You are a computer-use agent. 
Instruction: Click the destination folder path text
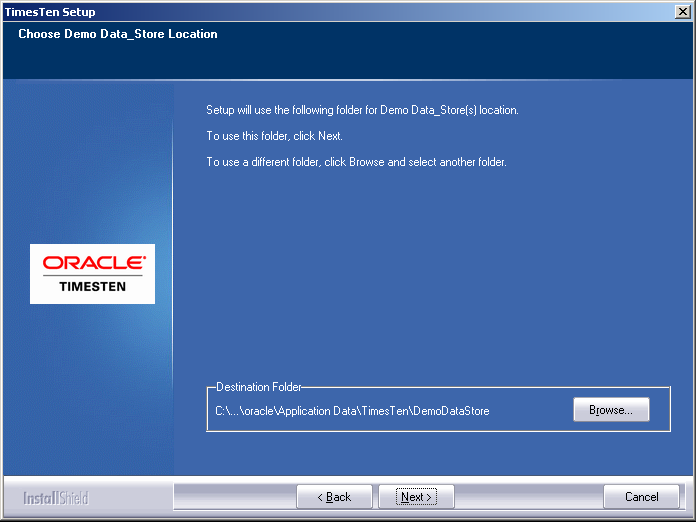coord(352,411)
